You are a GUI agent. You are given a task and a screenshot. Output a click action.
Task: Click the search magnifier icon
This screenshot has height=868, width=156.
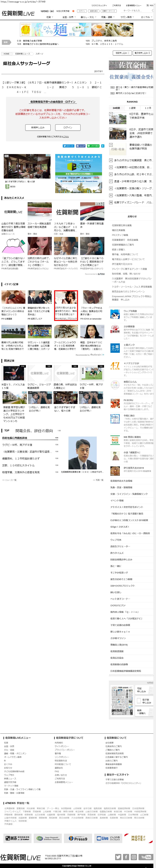tap(153, 10)
